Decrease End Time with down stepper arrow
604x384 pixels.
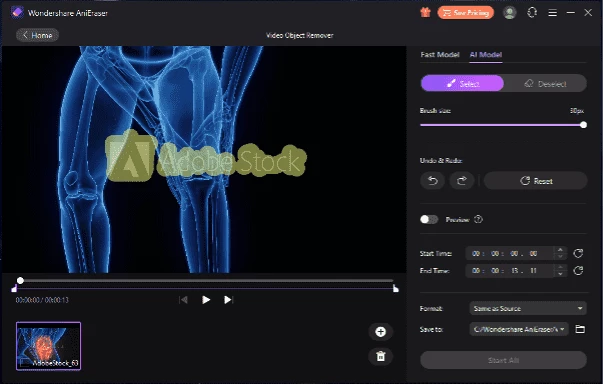[x=560, y=274]
